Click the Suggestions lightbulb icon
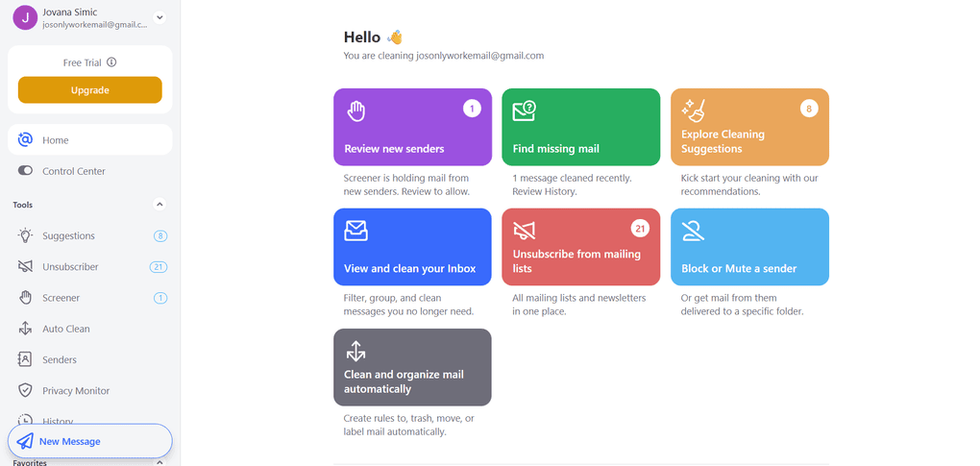980x466 pixels. point(25,235)
